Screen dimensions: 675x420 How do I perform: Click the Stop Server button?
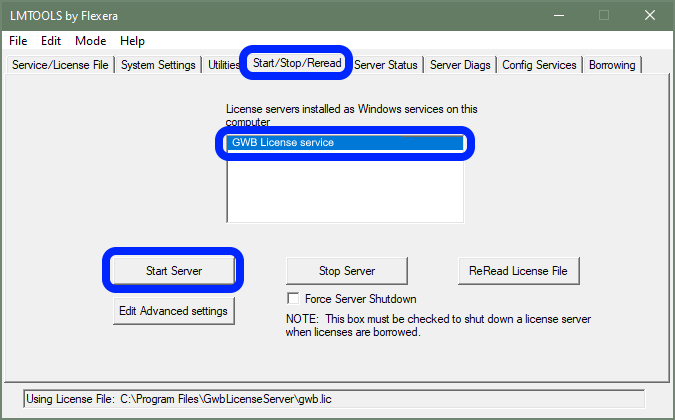tap(347, 271)
